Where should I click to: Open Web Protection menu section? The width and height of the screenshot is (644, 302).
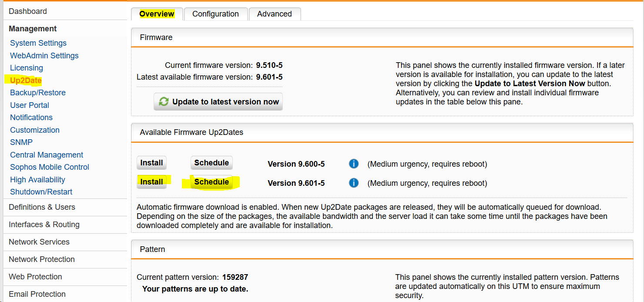pos(35,277)
